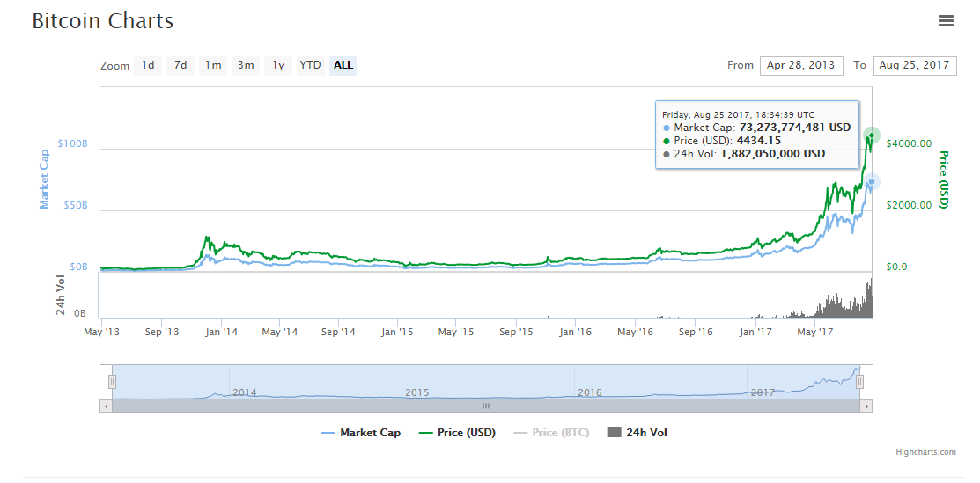Set zoom to 1y
The image size is (980, 483).
(x=278, y=65)
